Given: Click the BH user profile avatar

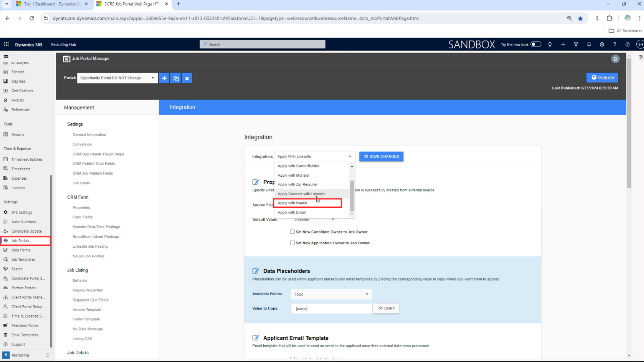Looking at the screenshot, I should pos(640,44).
